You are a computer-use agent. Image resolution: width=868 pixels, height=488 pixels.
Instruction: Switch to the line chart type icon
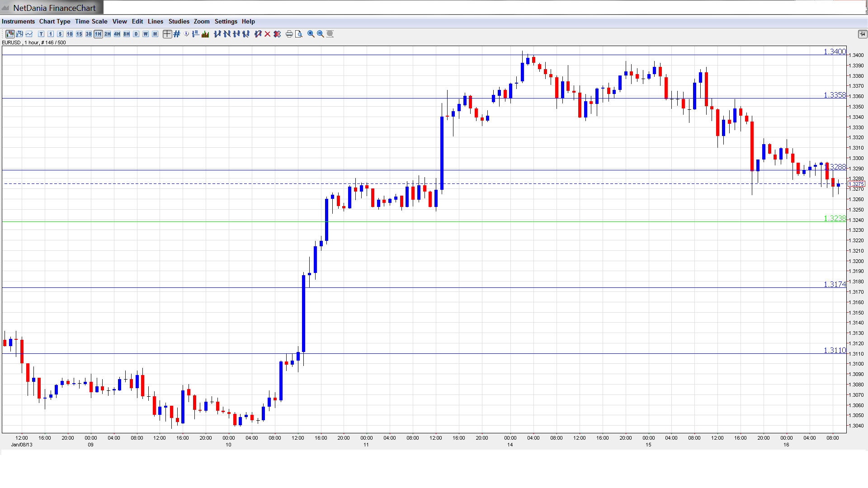[29, 34]
